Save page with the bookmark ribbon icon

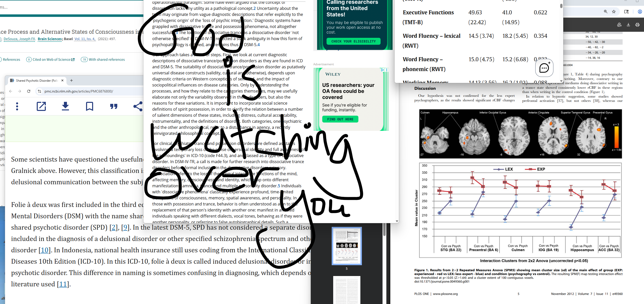pos(89,106)
